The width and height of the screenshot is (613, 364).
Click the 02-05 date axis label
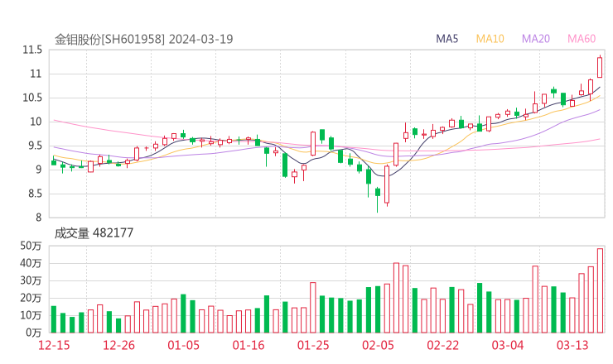pyautogui.click(x=378, y=345)
